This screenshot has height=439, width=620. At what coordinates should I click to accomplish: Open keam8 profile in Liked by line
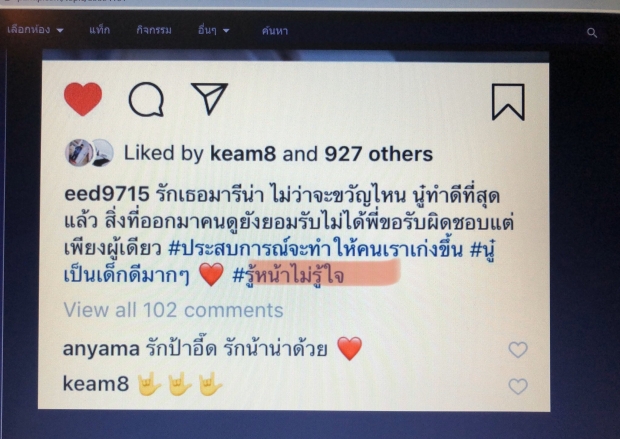[243, 153]
